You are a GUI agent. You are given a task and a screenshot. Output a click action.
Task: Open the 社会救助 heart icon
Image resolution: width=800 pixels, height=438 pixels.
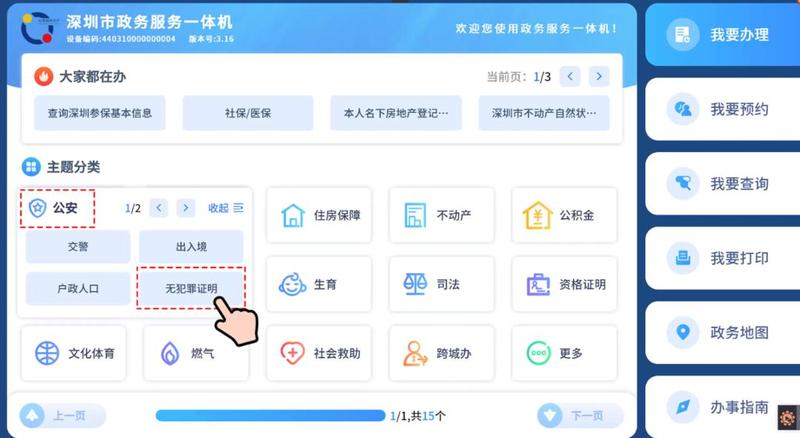pyautogui.click(x=292, y=353)
